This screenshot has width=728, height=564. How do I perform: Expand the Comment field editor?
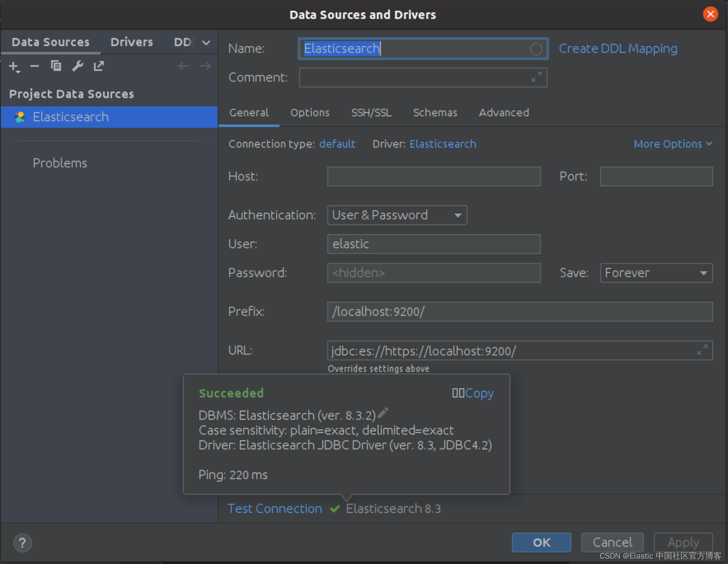coord(536,77)
